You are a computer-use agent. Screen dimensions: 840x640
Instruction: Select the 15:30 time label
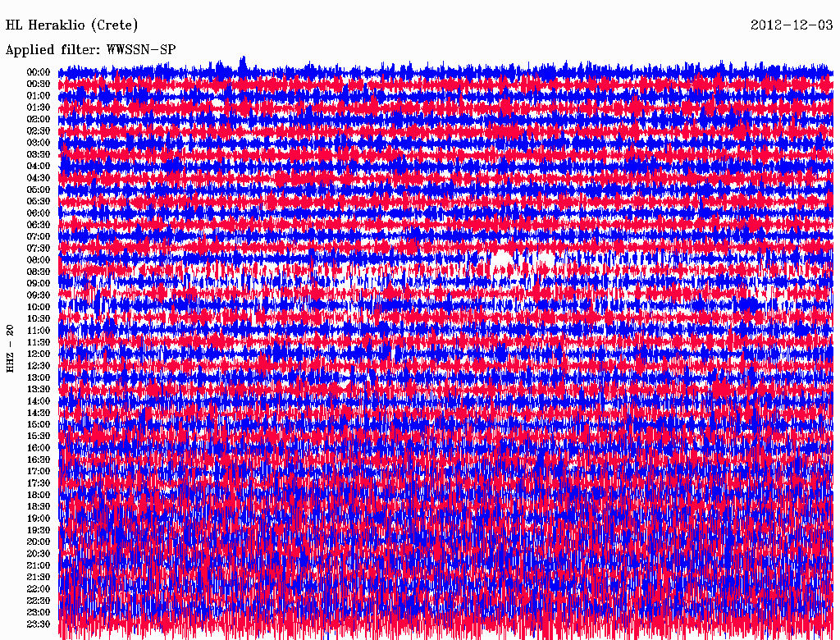pyautogui.click(x=38, y=436)
